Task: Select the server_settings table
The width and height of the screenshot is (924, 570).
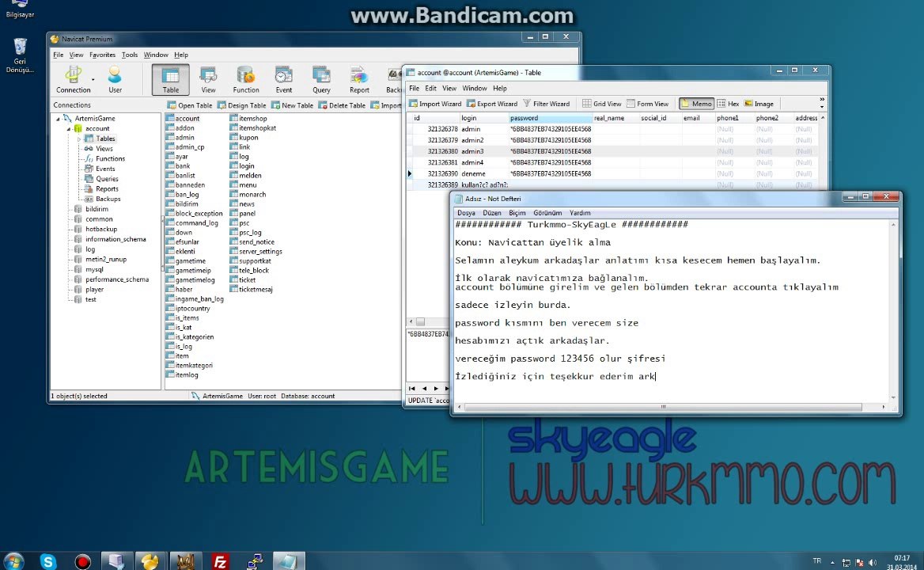Action: (x=260, y=252)
